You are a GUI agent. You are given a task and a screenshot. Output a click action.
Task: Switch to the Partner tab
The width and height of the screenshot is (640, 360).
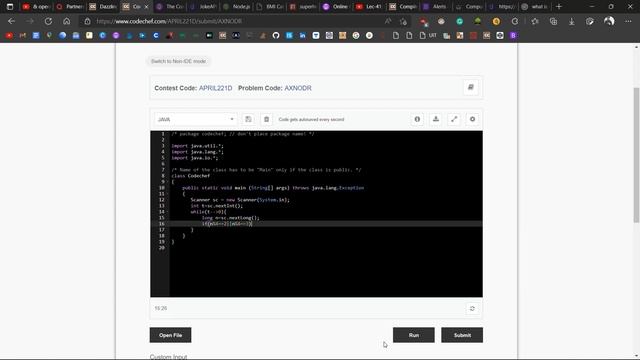coord(70,7)
